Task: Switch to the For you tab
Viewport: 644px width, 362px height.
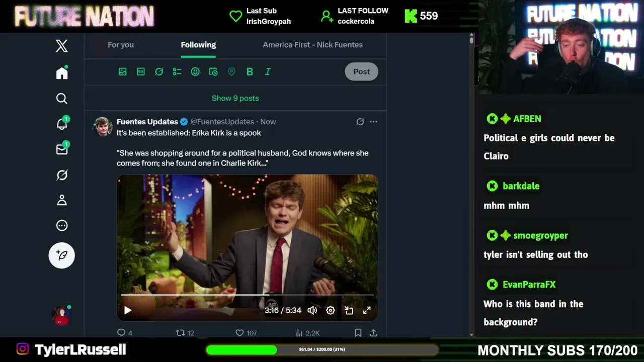Action: (x=121, y=45)
